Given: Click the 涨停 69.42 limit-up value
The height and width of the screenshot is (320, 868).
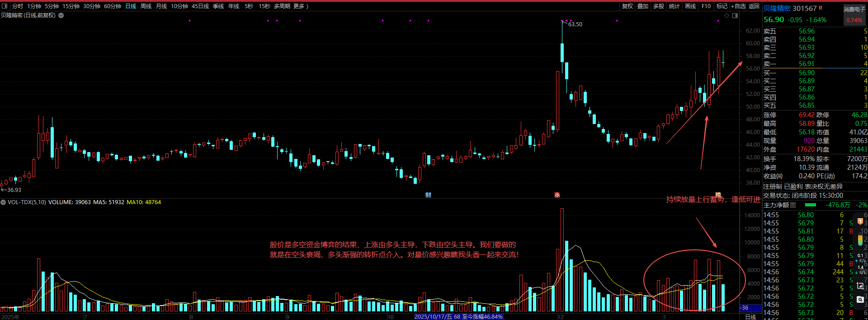Looking at the screenshot, I should coord(807,115).
